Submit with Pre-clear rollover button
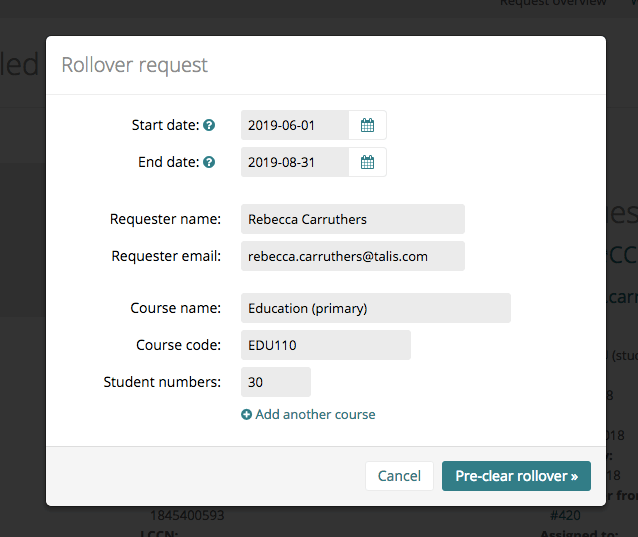The height and width of the screenshot is (537, 638). (516, 476)
